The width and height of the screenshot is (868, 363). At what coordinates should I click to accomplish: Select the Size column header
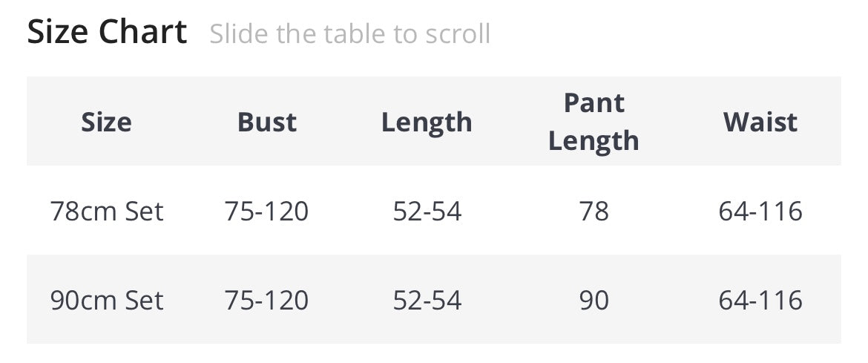click(107, 122)
